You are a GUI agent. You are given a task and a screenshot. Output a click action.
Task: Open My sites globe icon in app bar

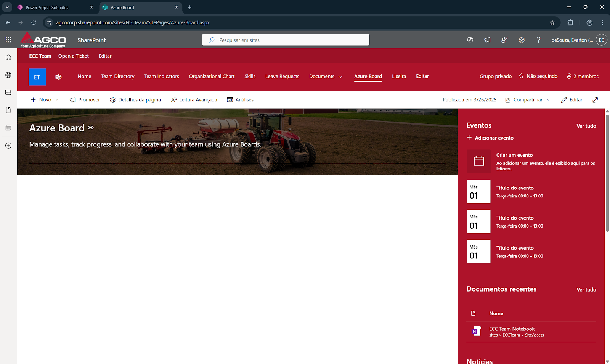8,75
